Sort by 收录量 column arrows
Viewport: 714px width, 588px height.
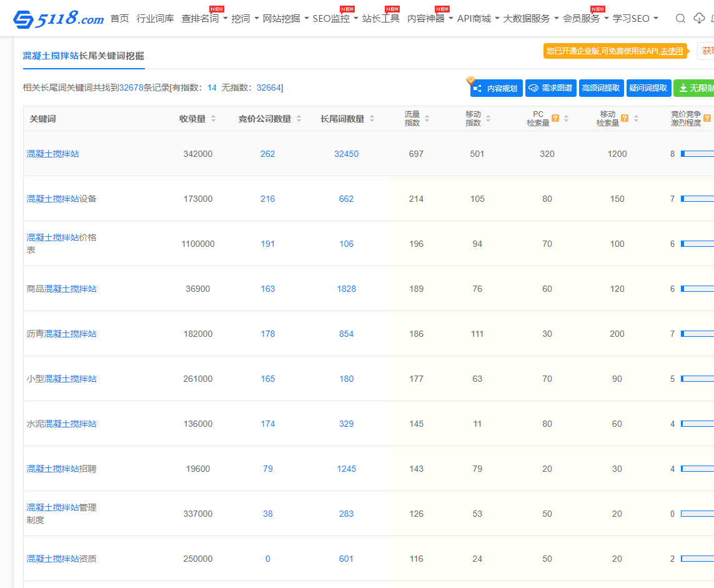213,119
